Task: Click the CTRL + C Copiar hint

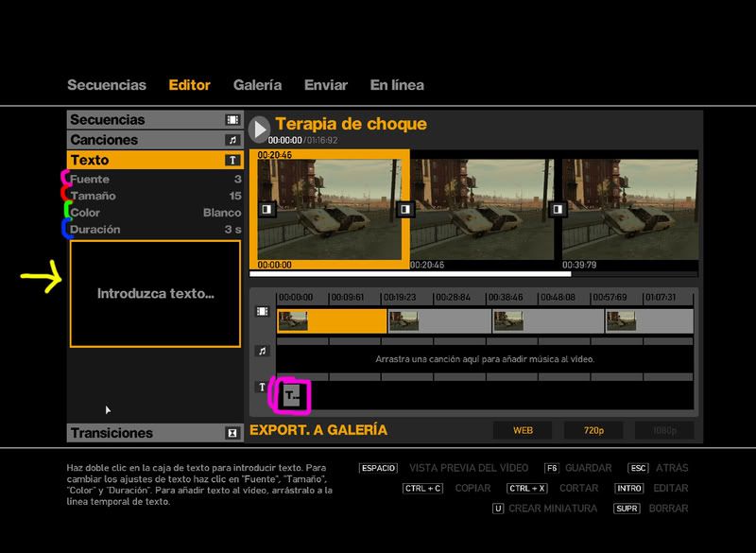Action: tap(447, 489)
